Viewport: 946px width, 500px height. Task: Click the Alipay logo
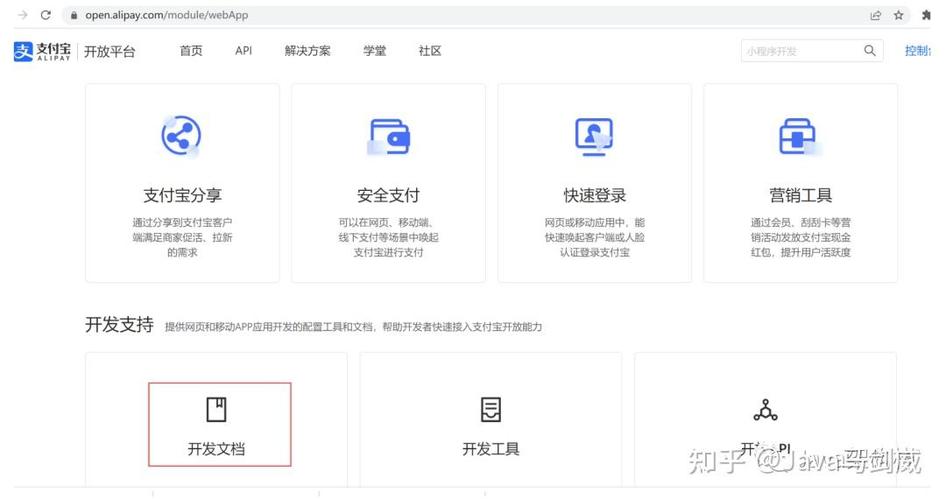(43, 51)
